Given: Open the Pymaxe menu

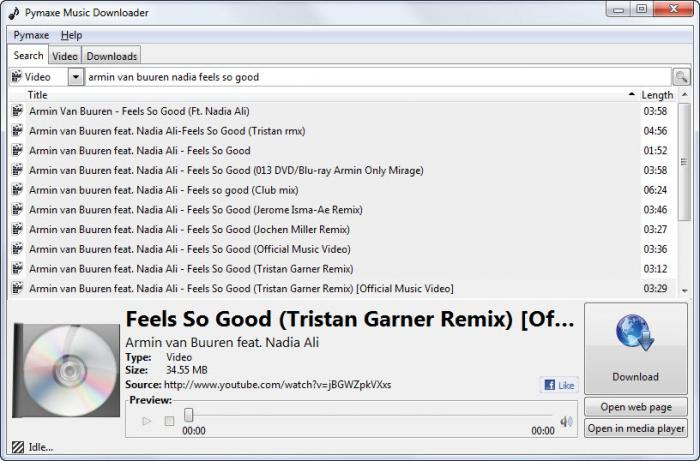Looking at the screenshot, I should pyautogui.click(x=31, y=35).
